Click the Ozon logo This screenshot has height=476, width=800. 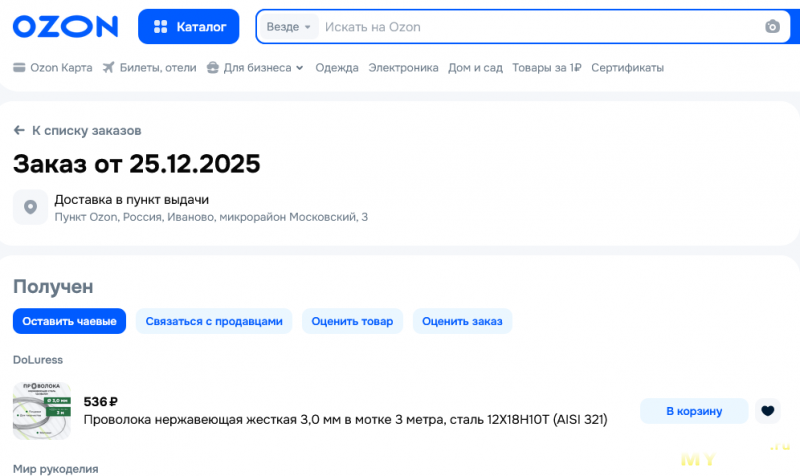(x=65, y=27)
